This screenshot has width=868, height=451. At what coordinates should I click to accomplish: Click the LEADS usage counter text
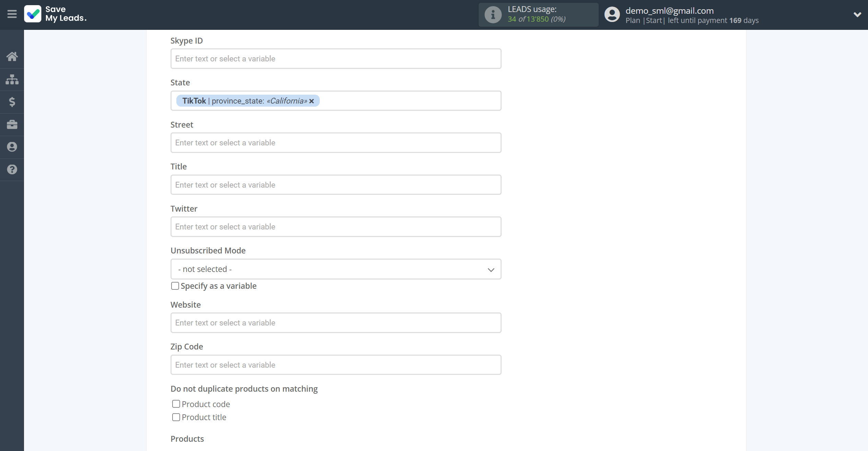(x=537, y=19)
